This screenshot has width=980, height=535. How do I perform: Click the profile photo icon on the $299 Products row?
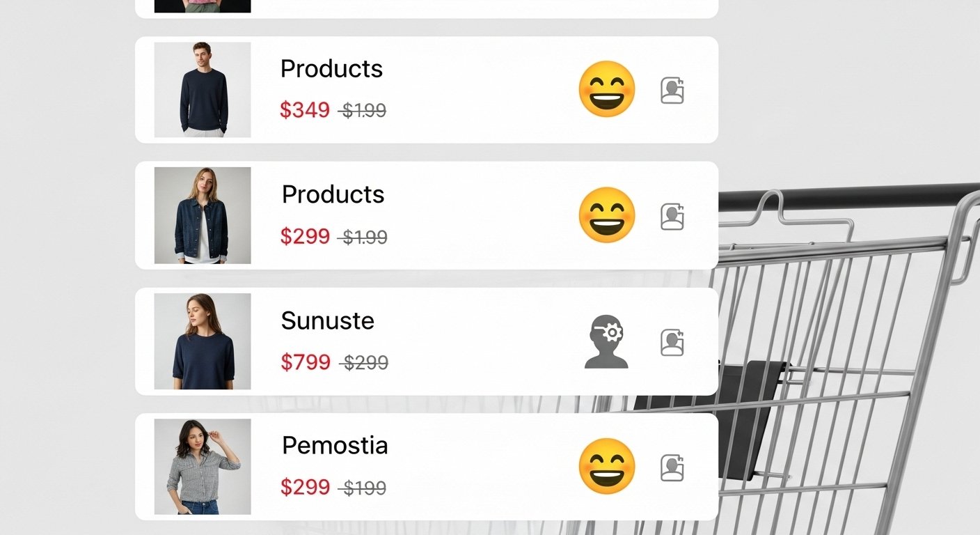(x=672, y=215)
